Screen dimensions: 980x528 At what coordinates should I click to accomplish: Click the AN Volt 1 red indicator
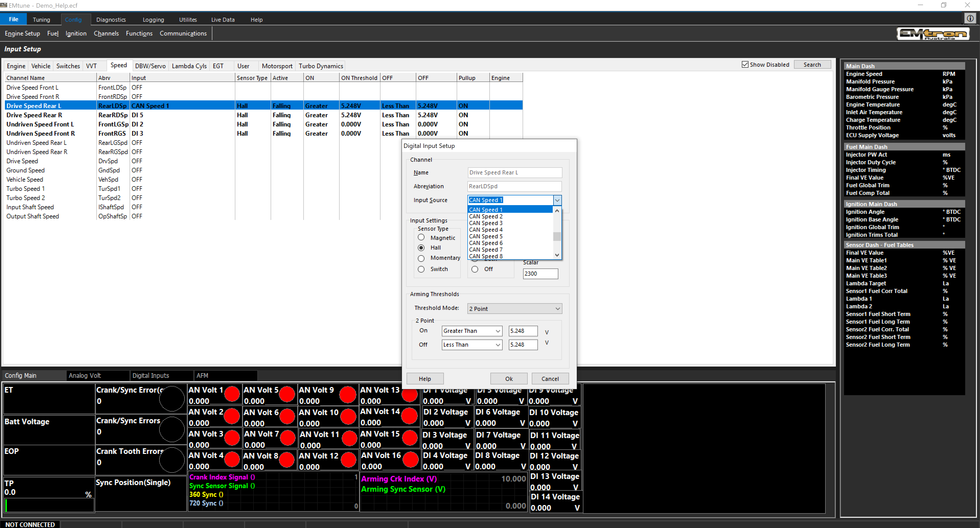pos(232,394)
